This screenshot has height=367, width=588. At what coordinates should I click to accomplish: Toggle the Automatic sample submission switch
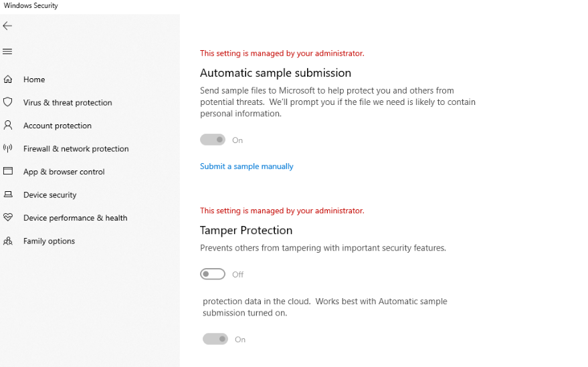coord(213,140)
